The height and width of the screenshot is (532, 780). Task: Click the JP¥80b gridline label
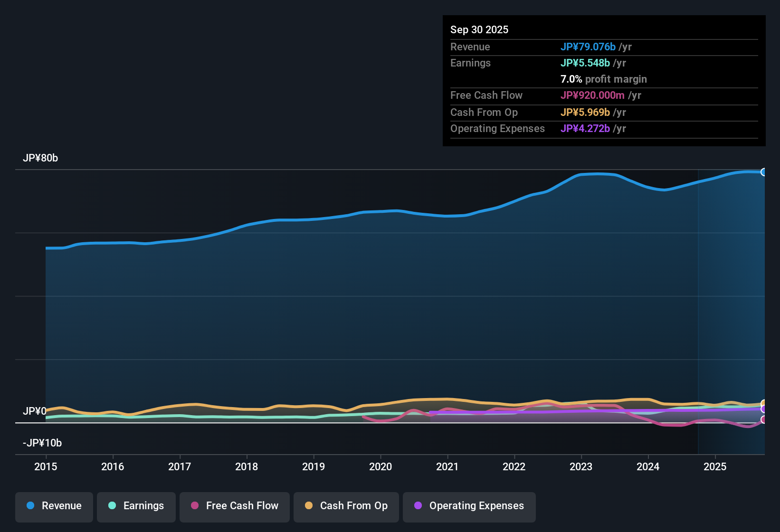click(x=40, y=158)
